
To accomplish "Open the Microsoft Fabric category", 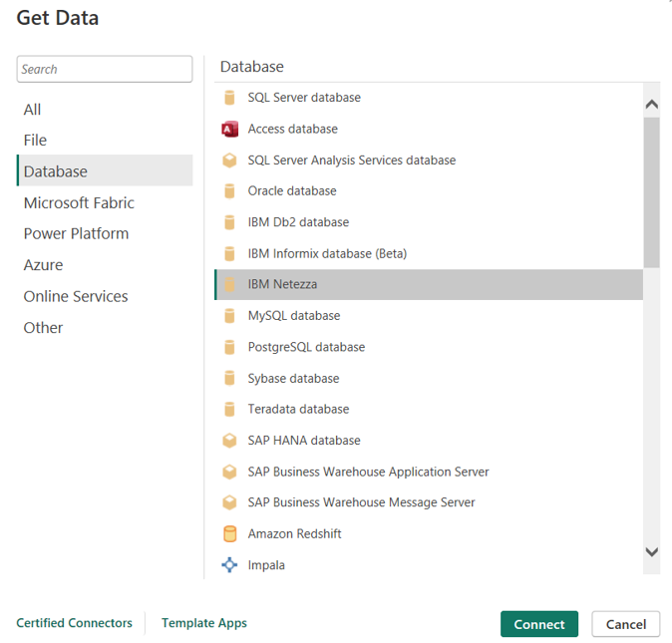I will 79,203.
